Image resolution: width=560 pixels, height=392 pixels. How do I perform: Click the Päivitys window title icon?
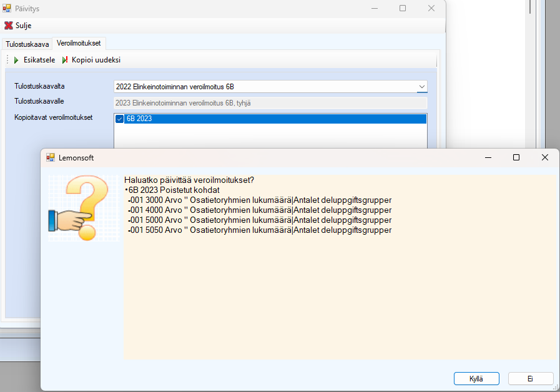tap(7, 8)
